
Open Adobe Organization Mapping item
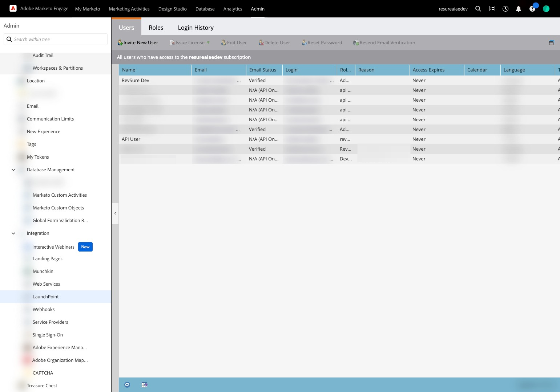click(x=60, y=360)
